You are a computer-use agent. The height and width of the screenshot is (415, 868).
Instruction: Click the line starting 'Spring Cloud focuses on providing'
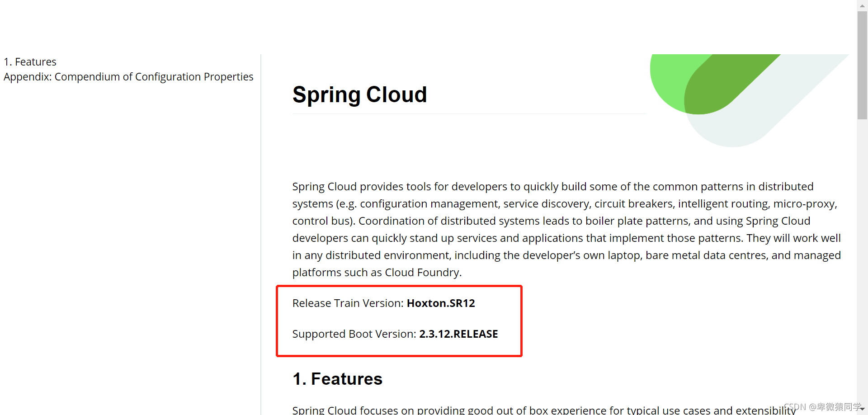tap(544, 410)
